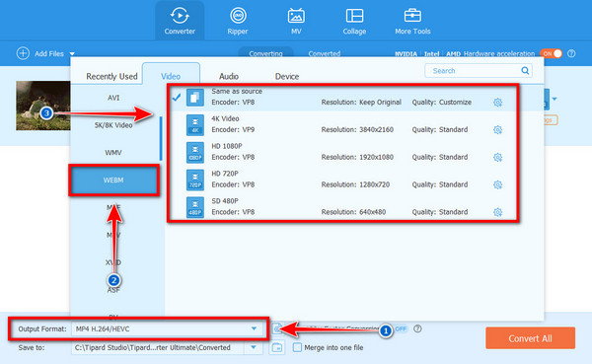Open the hardware acceleration help icon
592x364 pixels.
571,53
